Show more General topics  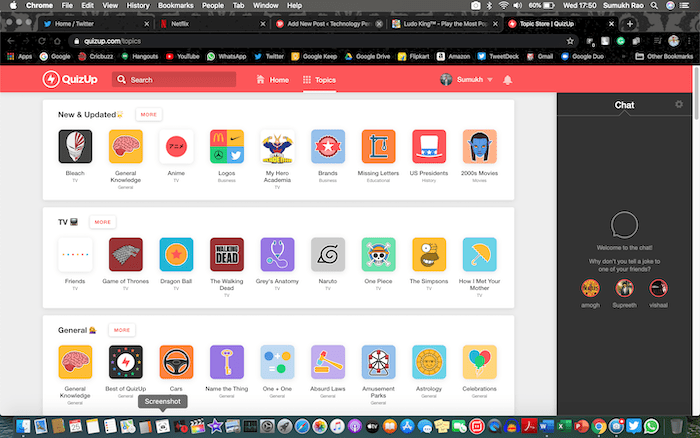[x=121, y=330]
